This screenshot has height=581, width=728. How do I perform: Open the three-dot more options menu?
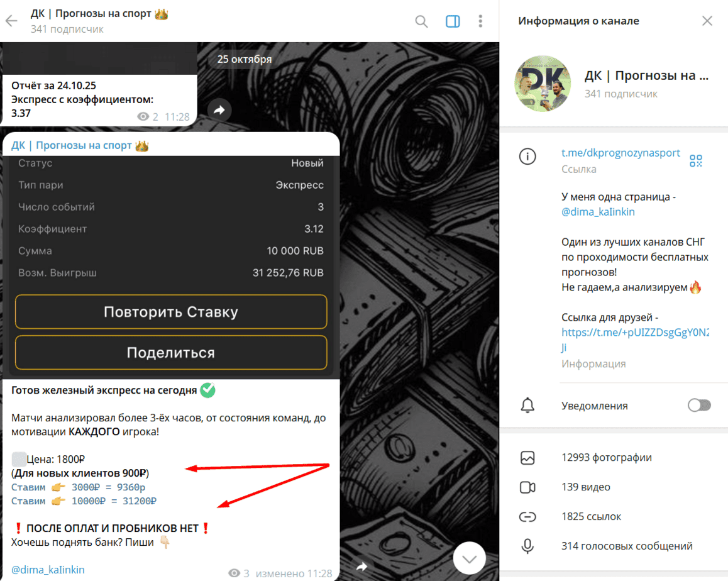pos(480,21)
